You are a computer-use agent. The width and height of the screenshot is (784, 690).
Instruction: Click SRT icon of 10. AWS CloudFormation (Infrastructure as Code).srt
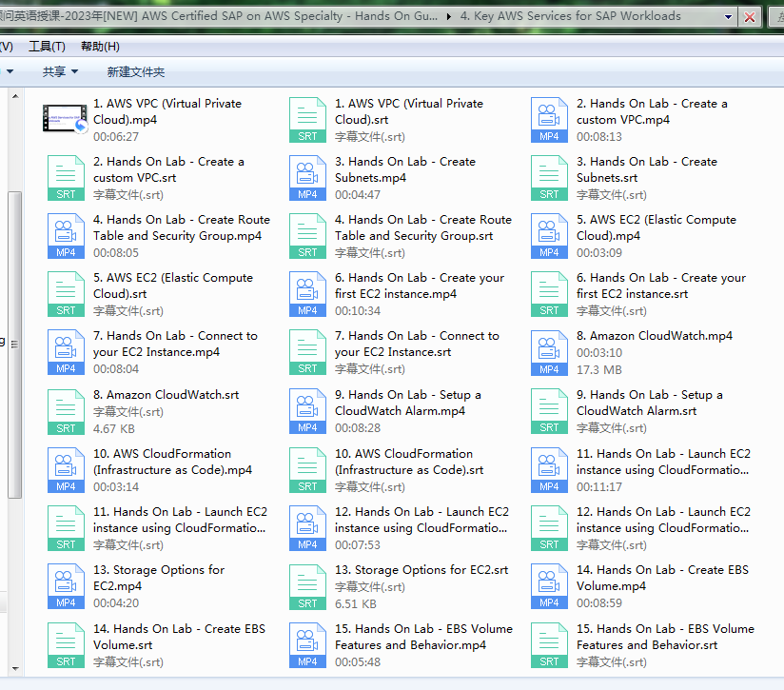(x=307, y=470)
